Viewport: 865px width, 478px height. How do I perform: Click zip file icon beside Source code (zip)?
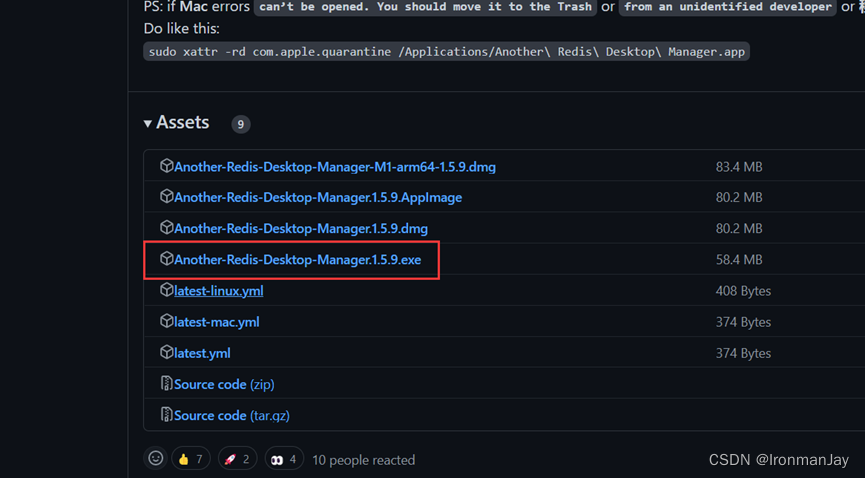coord(167,383)
